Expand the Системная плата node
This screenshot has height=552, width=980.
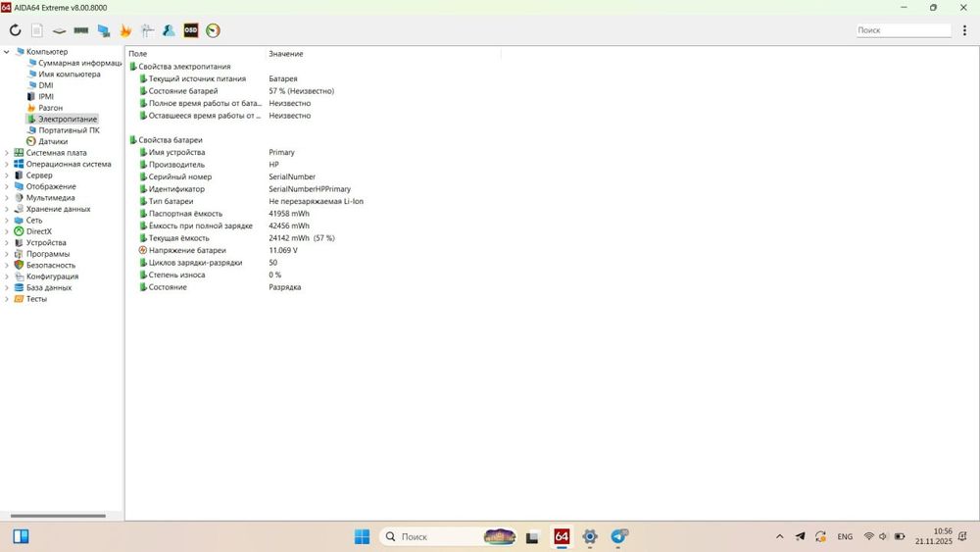pyautogui.click(x=6, y=153)
